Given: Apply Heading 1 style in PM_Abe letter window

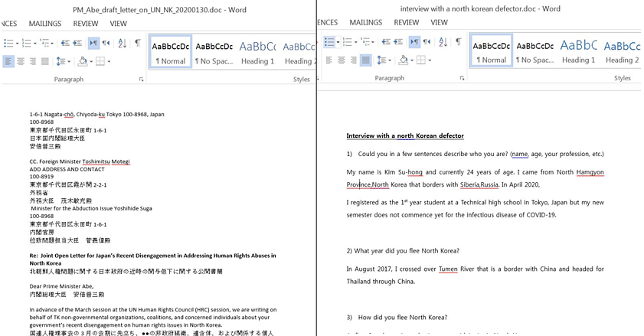Looking at the screenshot, I should click(257, 53).
